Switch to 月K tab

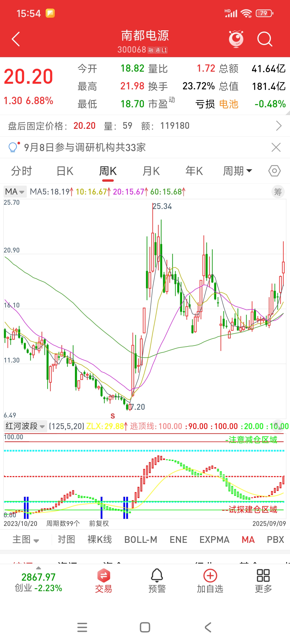click(x=151, y=171)
